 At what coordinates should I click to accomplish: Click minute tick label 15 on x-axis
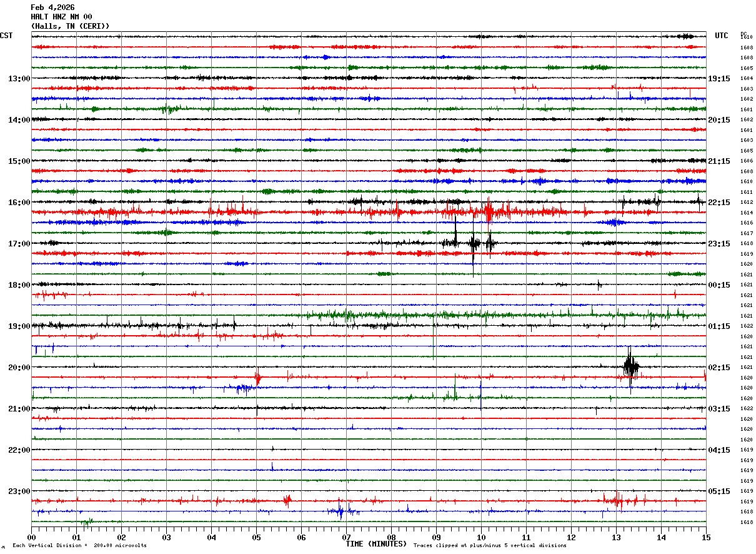(x=706, y=537)
